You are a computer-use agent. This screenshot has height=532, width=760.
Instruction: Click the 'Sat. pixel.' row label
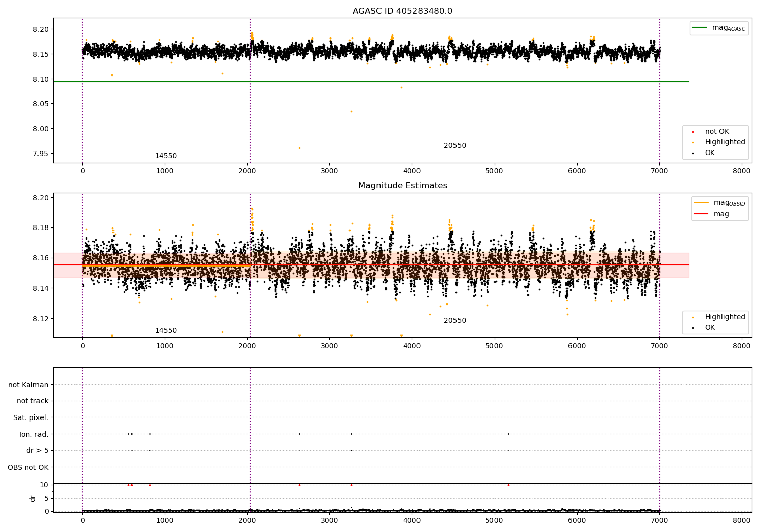tap(31, 418)
